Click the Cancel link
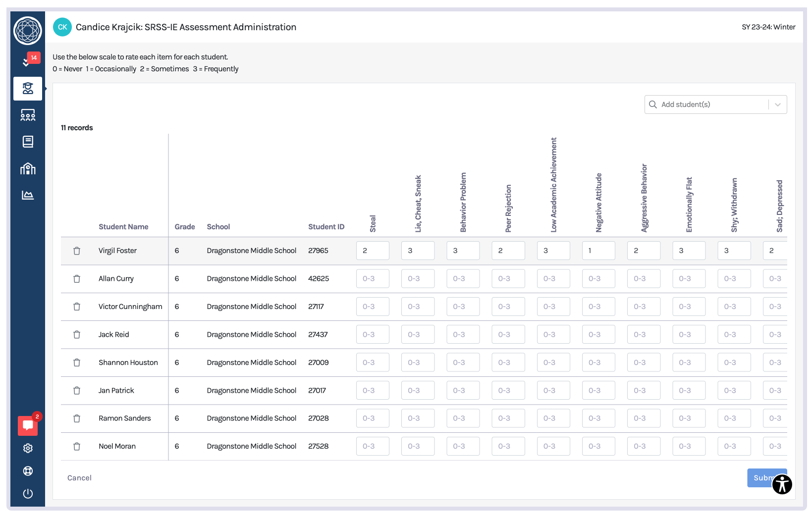The width and height of the screenshot is (812, 519). point(79,478)
